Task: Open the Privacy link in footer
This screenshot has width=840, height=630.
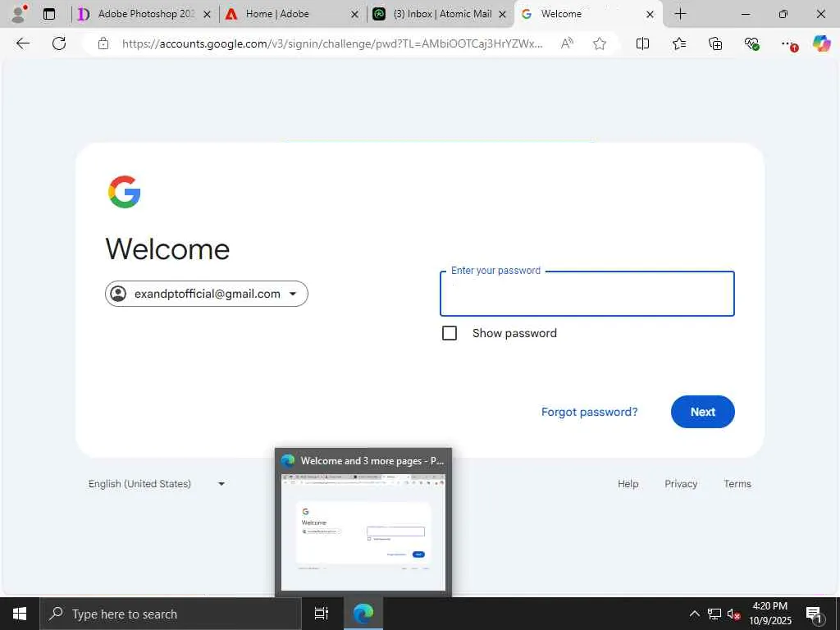Action: pyautogui.click(x=681, y=484)
